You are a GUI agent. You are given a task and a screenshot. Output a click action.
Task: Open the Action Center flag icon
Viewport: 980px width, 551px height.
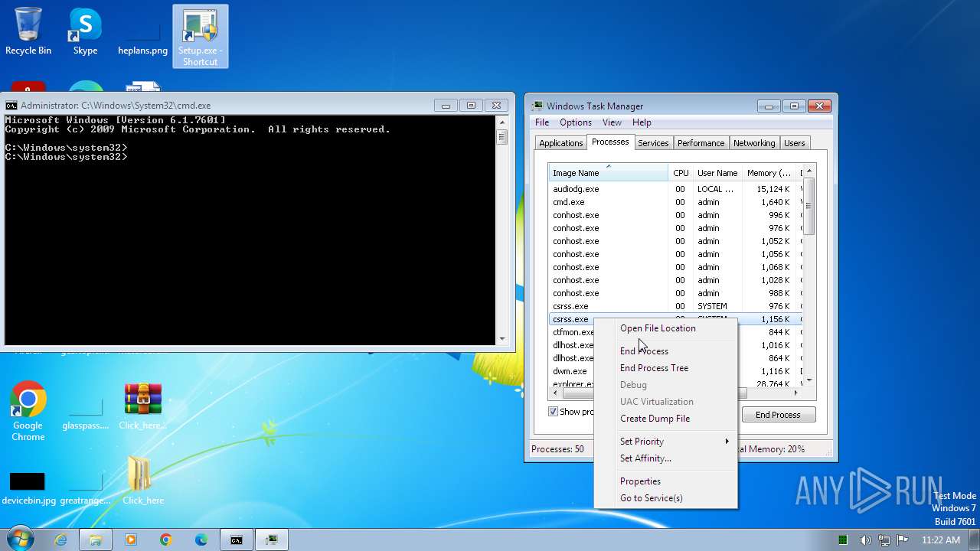coord(902,540)
